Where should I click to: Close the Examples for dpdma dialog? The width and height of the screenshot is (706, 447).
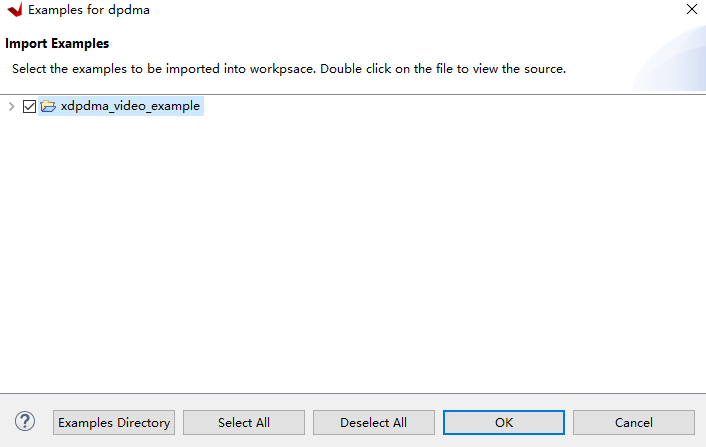tap(691, 10)
